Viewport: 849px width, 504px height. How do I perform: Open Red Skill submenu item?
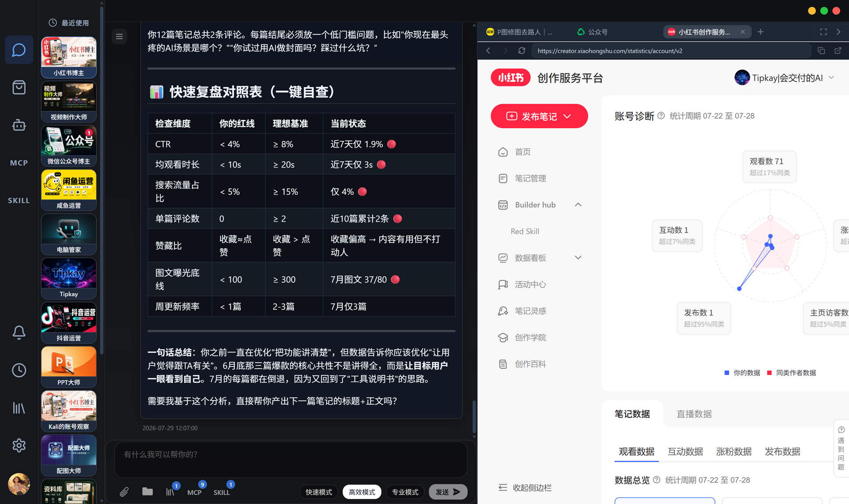[525, 231]
